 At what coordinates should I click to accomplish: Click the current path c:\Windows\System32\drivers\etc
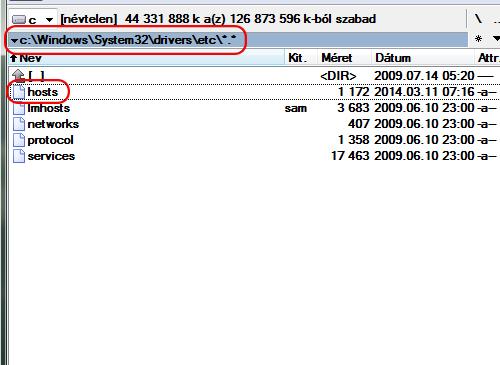(128, 40)
